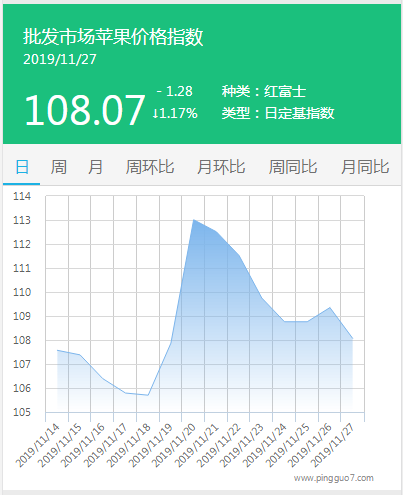Click the x-axis date 2019/11/27

click(332, 445)
